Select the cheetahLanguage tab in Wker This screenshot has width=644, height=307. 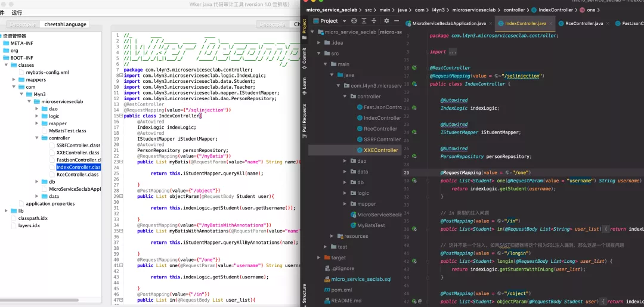point(66,24)
